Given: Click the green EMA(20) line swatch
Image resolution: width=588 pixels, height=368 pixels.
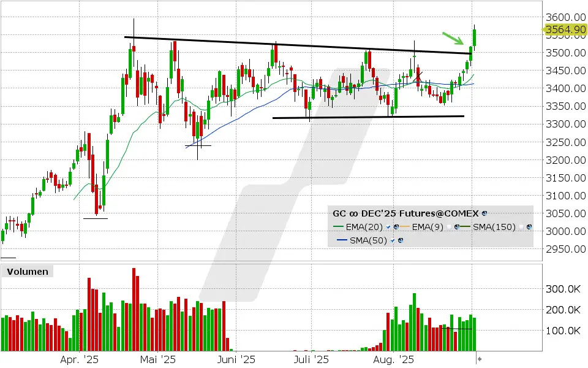Looking at the screenshot, I should coord(338,226).
